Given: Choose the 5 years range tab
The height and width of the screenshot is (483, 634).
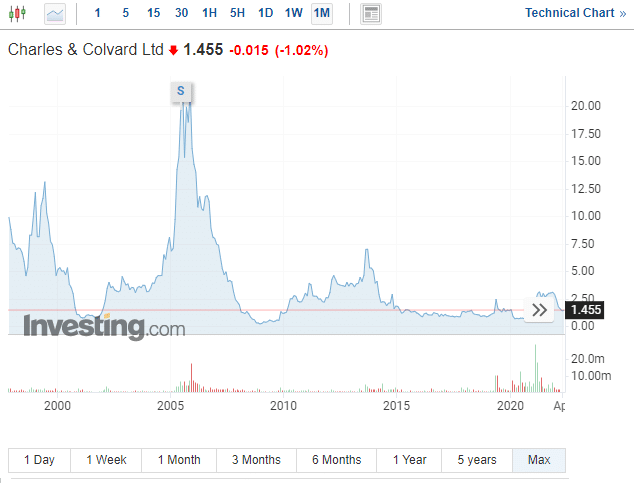Looking at the screenshot, I should pyautogui.click(x=477, y=460).
